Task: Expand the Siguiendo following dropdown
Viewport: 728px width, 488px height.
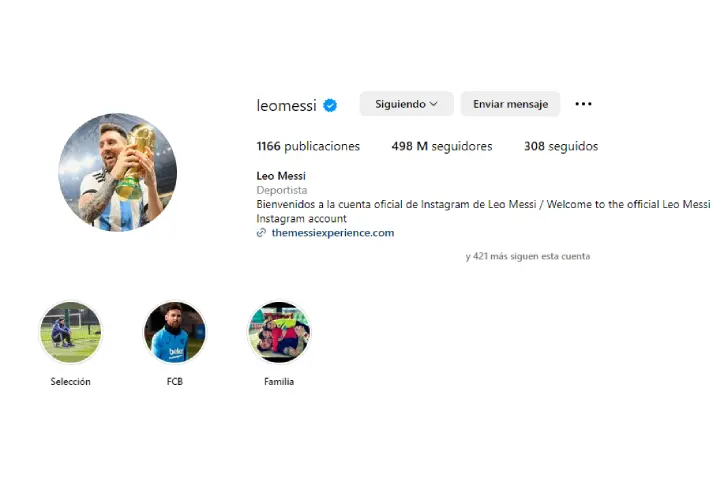Action: pos(406,104)
